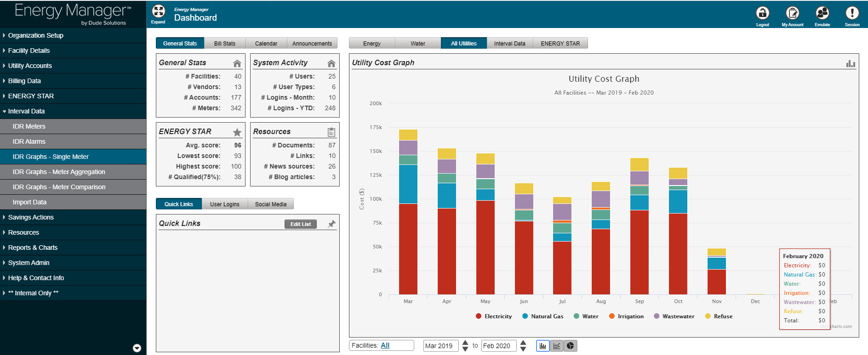Select IDR Graphs - Single Meter
The image size is (868, 355).
pyautogui.click(x=73, y=157)
